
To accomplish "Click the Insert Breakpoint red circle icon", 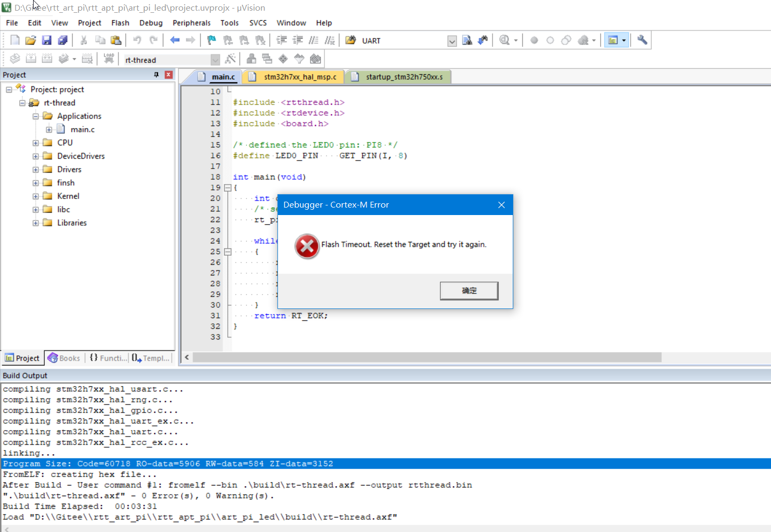I will coord(534,40).
